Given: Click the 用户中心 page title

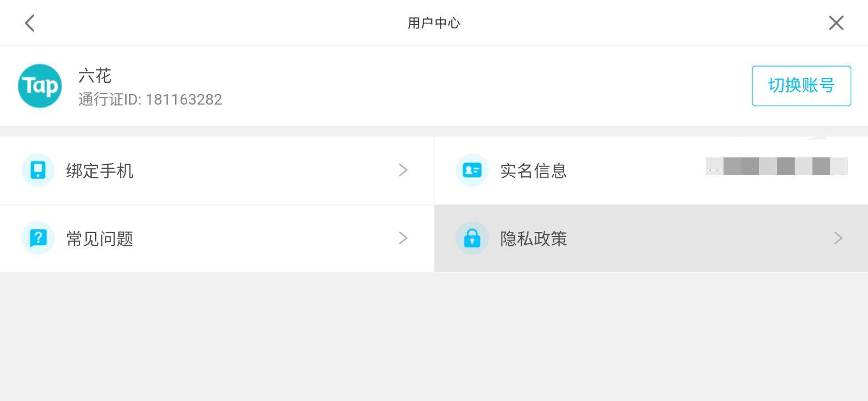Looking at the screenshot, I should coord(434,23).
